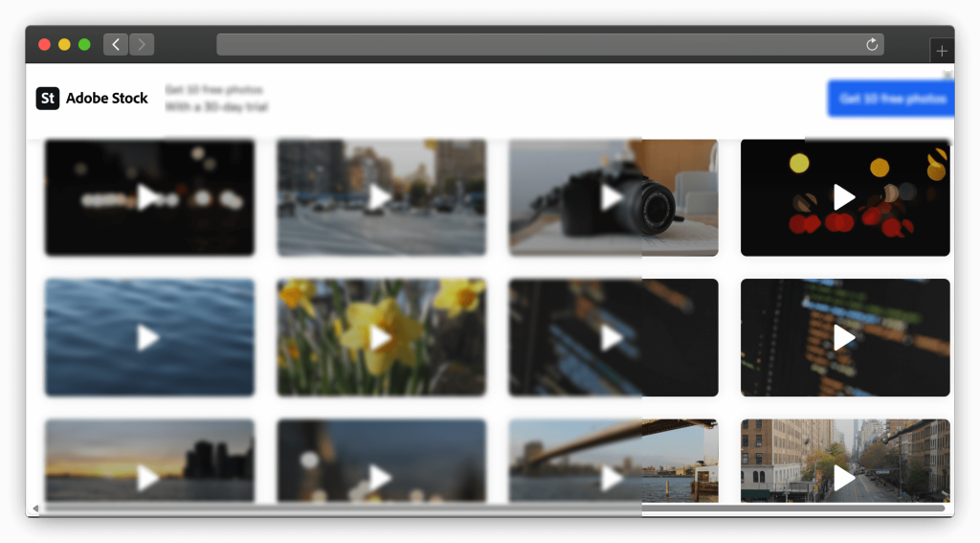980x543 pixels.
Task: Click the Adobe Stock brand name link
Action: [107, 98]
